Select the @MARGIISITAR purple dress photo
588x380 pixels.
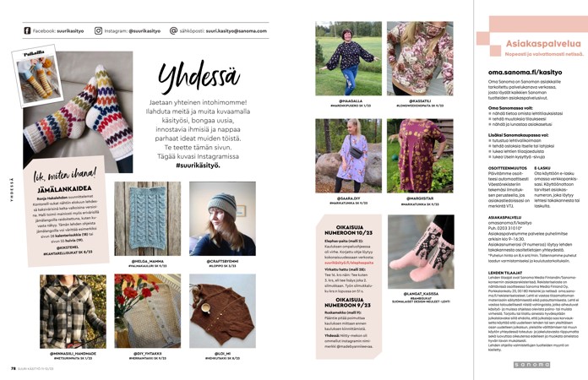coord(420,155)
